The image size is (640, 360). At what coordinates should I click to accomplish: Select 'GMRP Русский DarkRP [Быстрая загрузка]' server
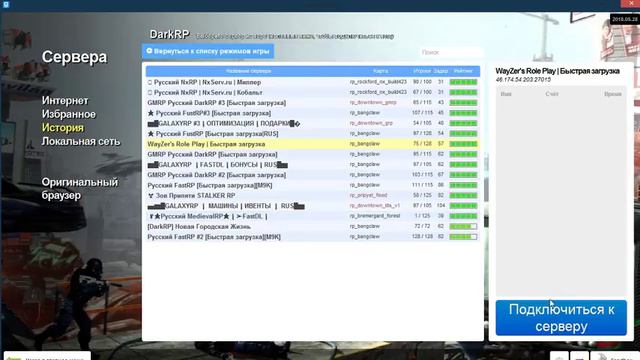(313, 154)
